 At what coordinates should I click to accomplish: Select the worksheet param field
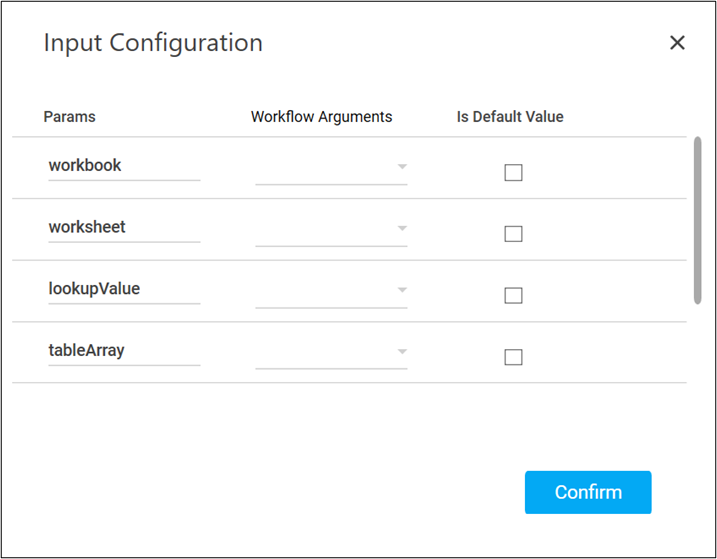[124, 227]
